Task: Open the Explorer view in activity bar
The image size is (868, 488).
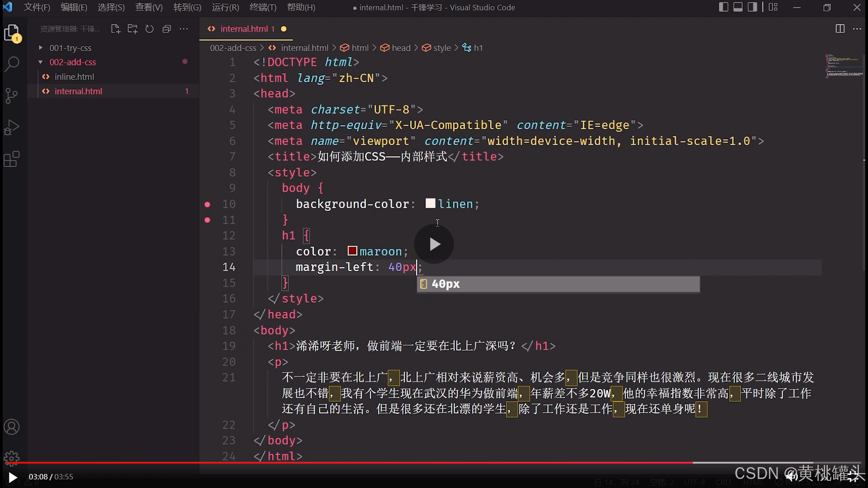Action: (12, 33)
